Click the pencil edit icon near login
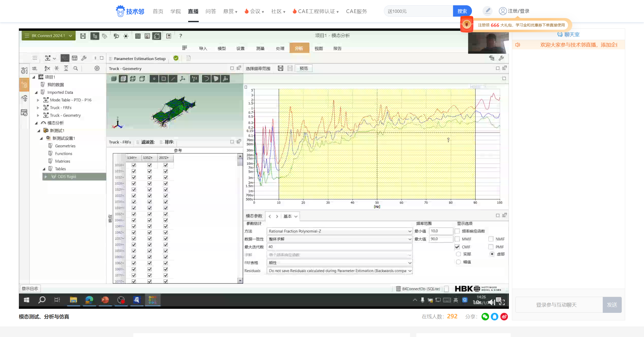Image resolution: width=644 pixels, height=337 pixels. pos(488,11)
